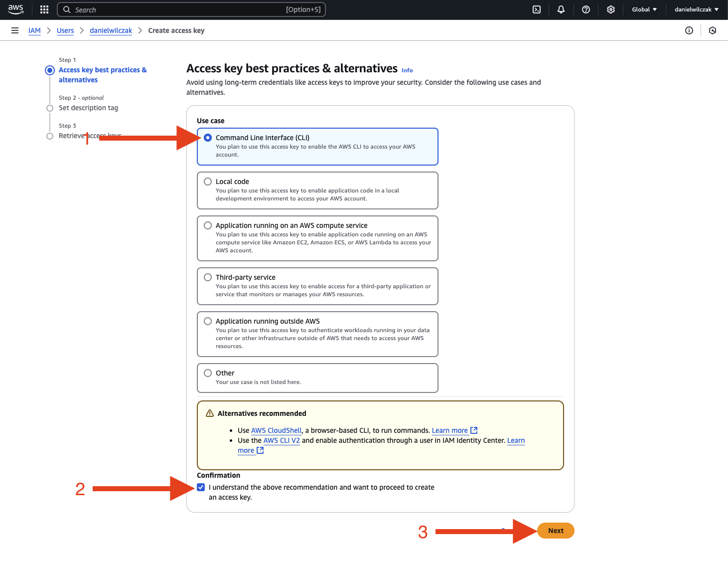Viewport: 728px width, 565px height.
Task: Click the Alternatives recommended title
Action: point(262,413)
